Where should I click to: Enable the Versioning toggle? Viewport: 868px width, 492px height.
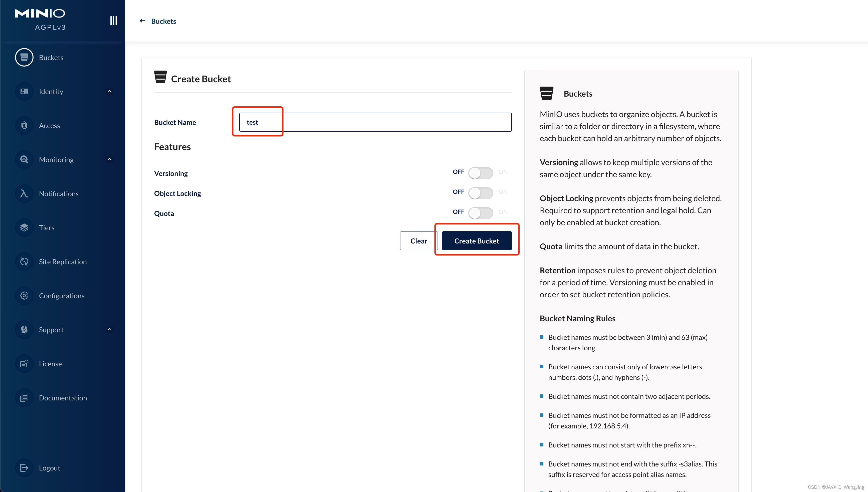(481, 173)
